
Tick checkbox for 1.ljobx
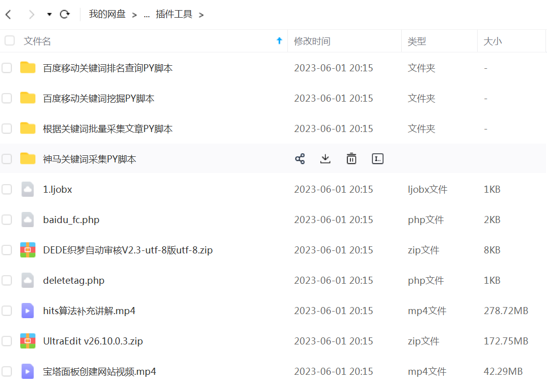[x=7, y=189]
